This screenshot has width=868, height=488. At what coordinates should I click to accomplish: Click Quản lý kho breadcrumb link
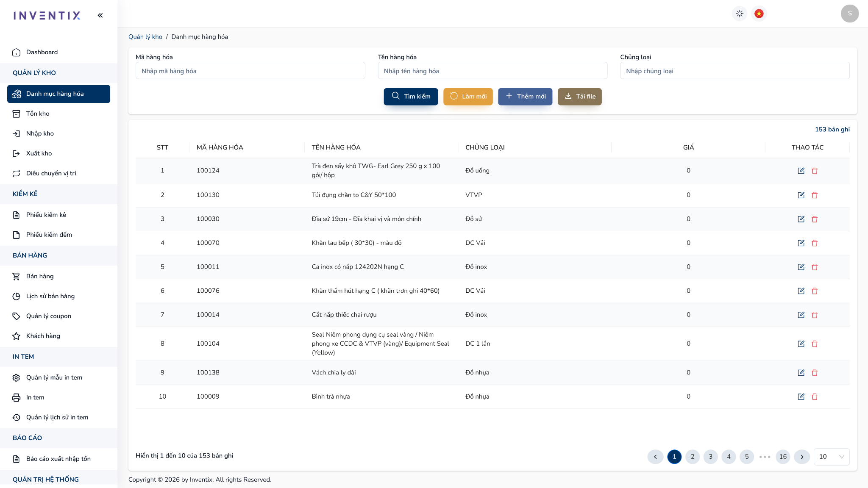[145, 37]
